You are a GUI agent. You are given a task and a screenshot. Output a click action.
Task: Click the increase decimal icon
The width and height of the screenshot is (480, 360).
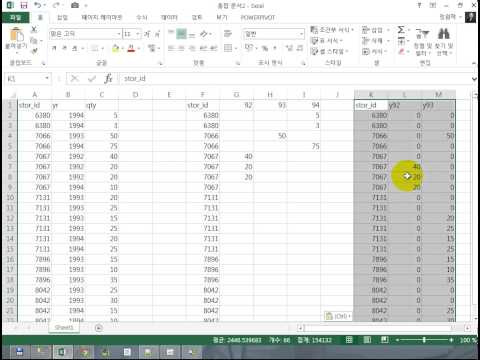[x=289, y=49]
